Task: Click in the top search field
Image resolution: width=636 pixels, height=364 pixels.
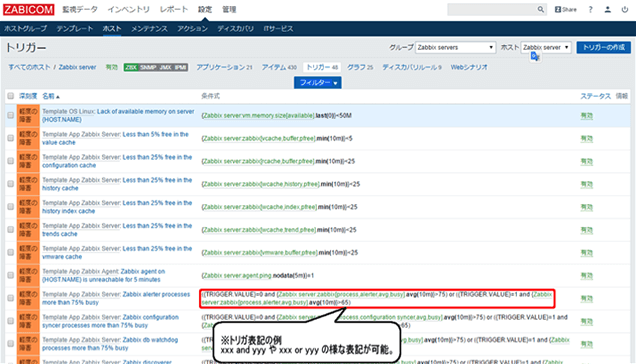Action: click(492, 9)
